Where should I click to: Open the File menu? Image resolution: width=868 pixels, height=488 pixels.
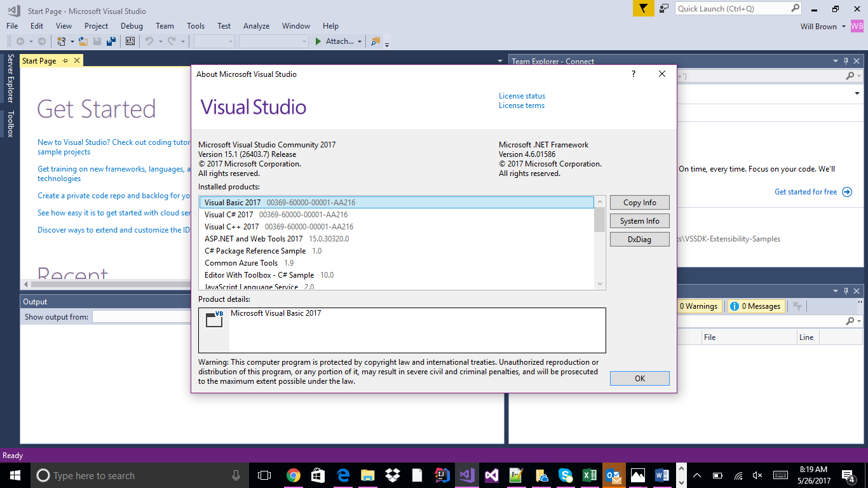(12, 26)
